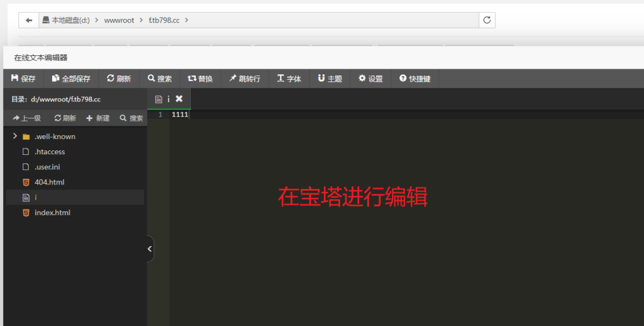Open Jump to Line (跳转行)

244,79
